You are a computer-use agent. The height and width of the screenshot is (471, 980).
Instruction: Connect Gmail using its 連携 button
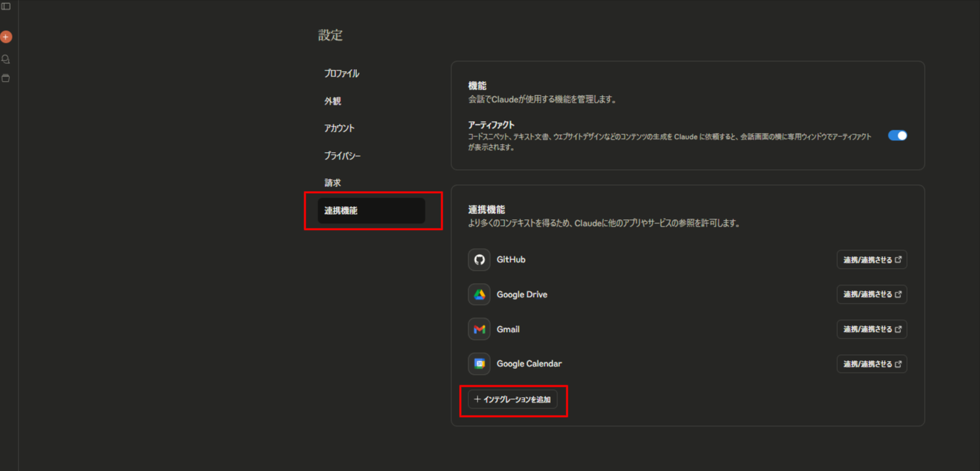click(x=872, y=329)
